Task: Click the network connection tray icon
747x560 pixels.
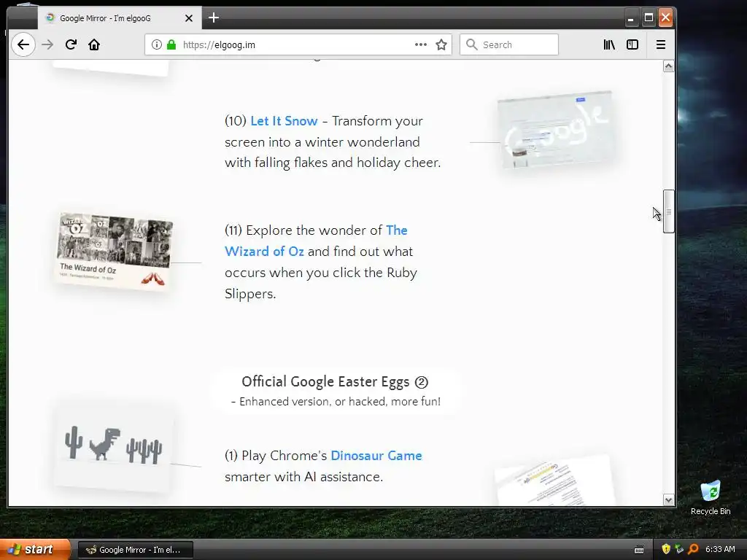Action: 679,549
